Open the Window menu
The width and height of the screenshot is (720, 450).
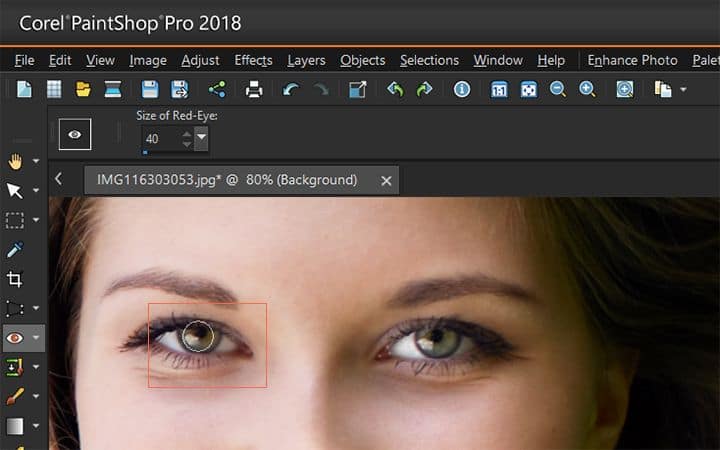(498, 60)
